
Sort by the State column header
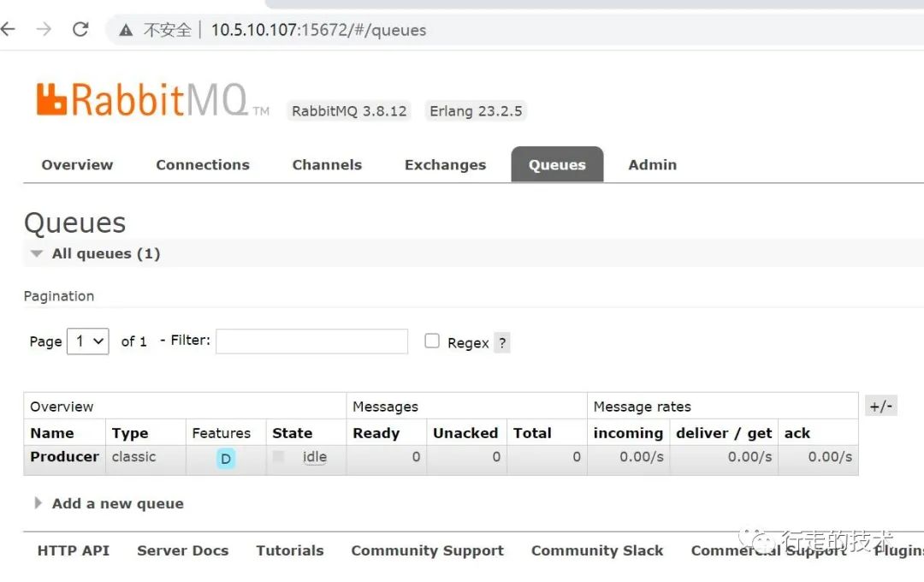(x=293, y=433)
